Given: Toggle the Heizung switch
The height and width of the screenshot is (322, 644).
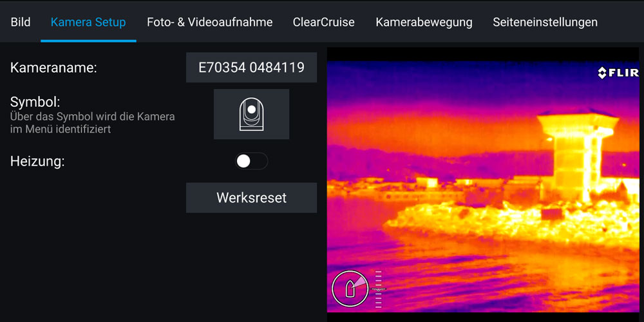Looking at the screenshot, I should pyautogui.click(x=251, y=162).
